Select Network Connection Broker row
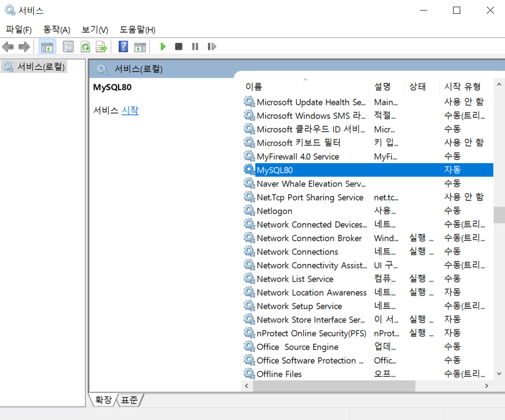The height and width of the screenshot is (420, 505). pyautogui.click(x=368, y=238)
